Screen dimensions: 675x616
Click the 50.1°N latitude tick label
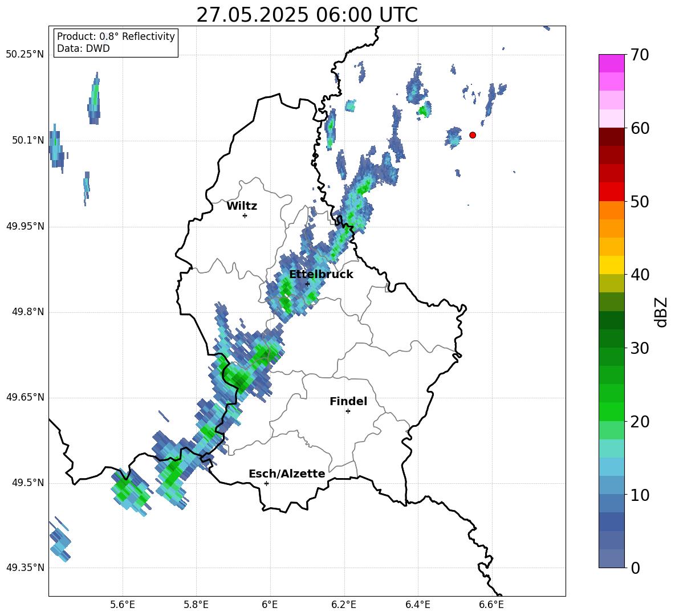coord(29,141)
